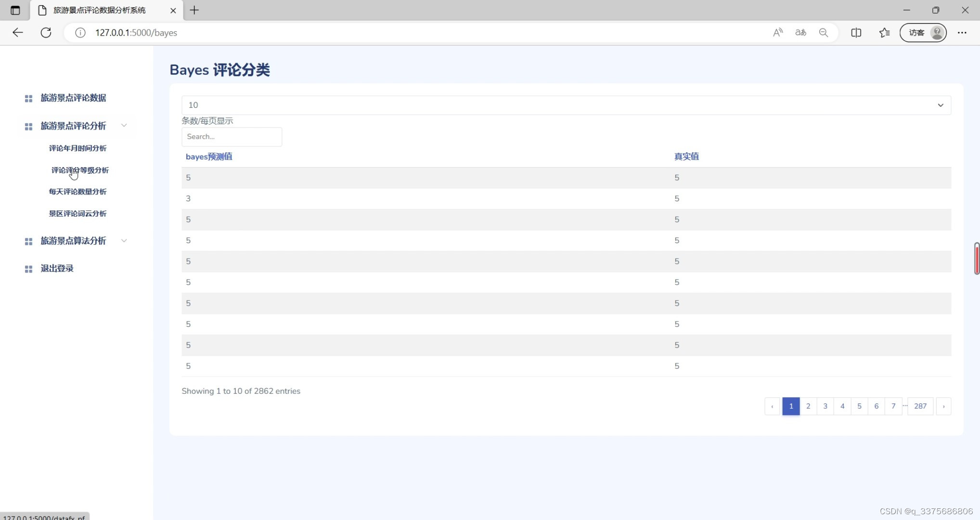Jump to last page 287
Viewport: 980px width, 520px height.
point(920,406)
